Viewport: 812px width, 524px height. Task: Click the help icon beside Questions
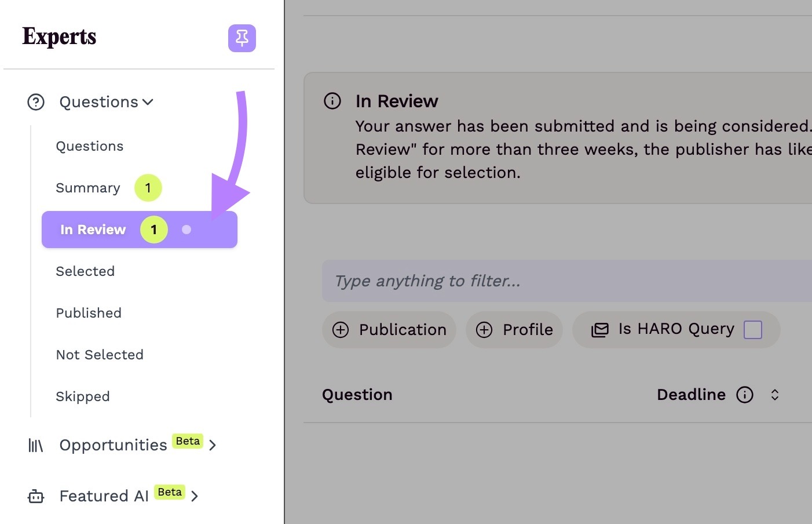tap(36, 101)
